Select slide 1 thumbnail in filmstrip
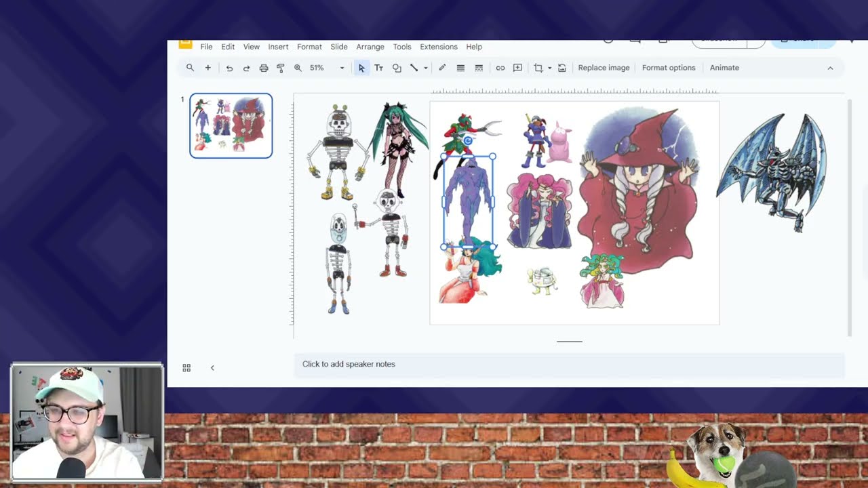The image size is (868, 488). (231, 125)
